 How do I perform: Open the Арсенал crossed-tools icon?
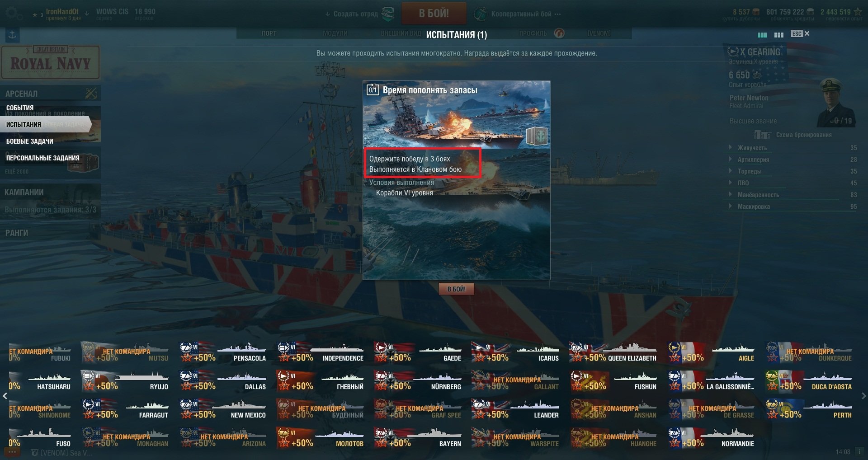pos(91,94)
